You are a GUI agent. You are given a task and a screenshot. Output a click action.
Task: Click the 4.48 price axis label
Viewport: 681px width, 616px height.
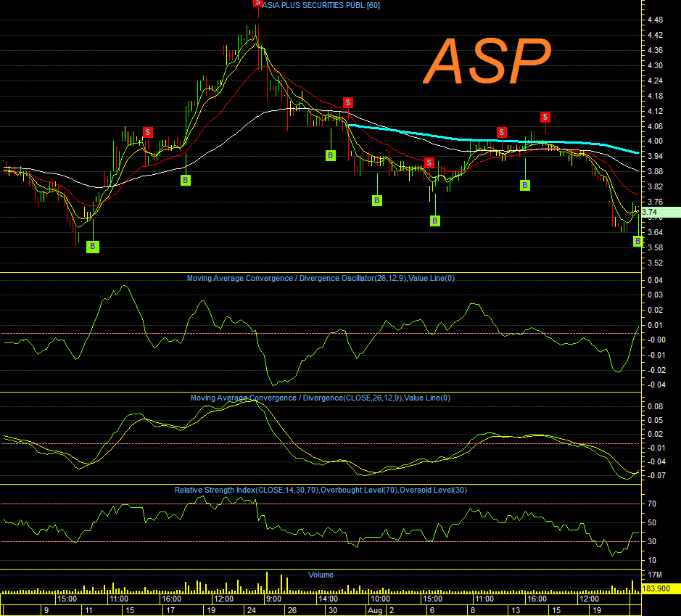655,20
